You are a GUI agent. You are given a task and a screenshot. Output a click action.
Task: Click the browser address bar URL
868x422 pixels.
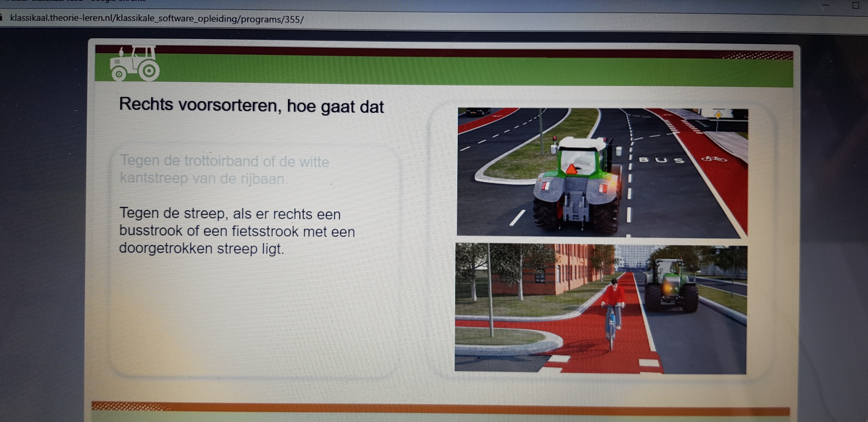point(157,19)
